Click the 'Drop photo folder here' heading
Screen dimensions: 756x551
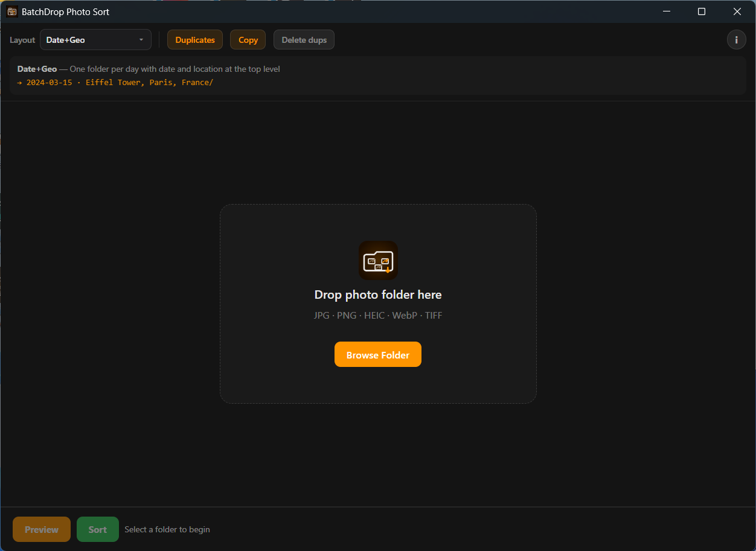[378, 295]
